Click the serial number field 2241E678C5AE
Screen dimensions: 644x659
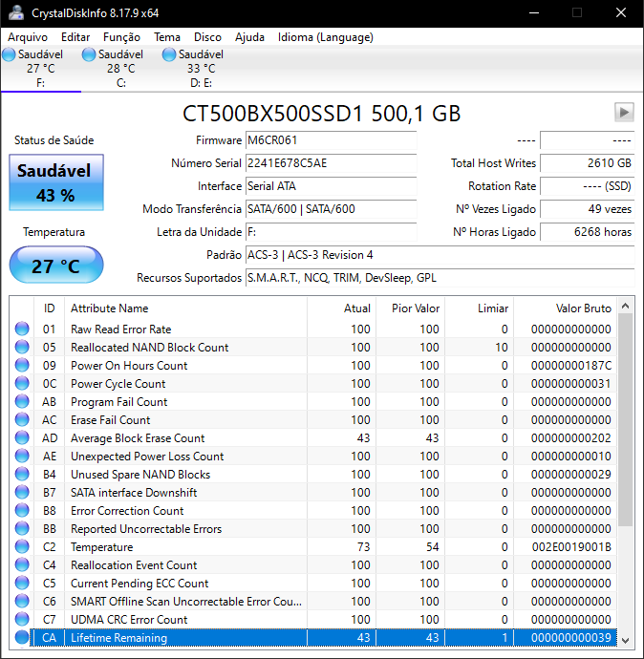pyautogui.click(x=331, y=163)
